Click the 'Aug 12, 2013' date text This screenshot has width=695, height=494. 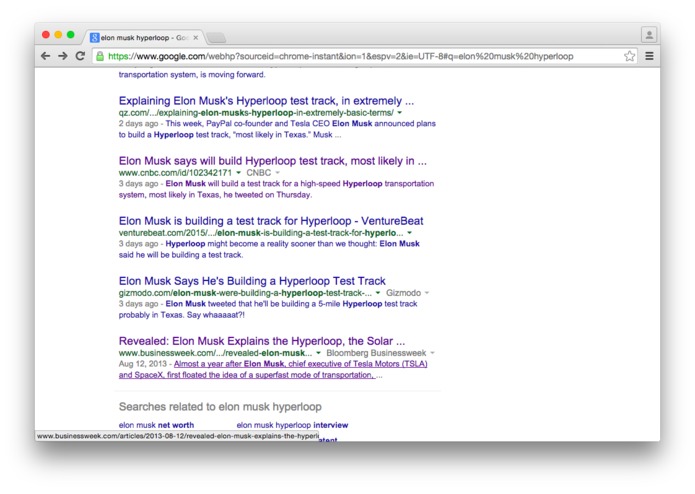[x=142, y=364]
